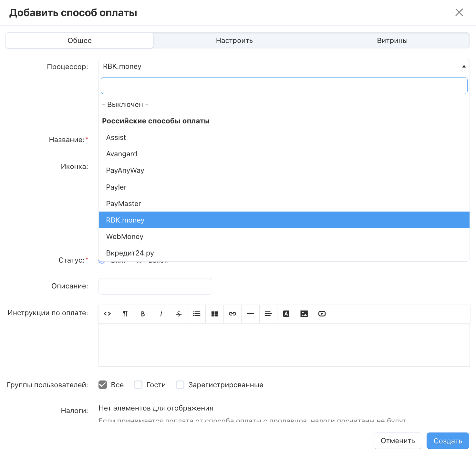
Task: Select WebMoney from the processor list
Action: [x=125, y=236]
